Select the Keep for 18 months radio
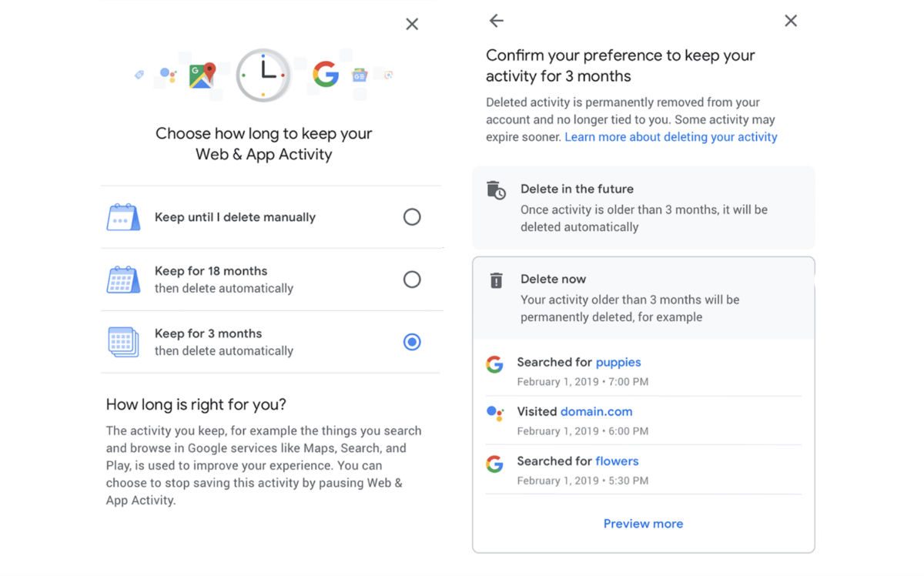The image size is (924, 576). tap(412, 280)
